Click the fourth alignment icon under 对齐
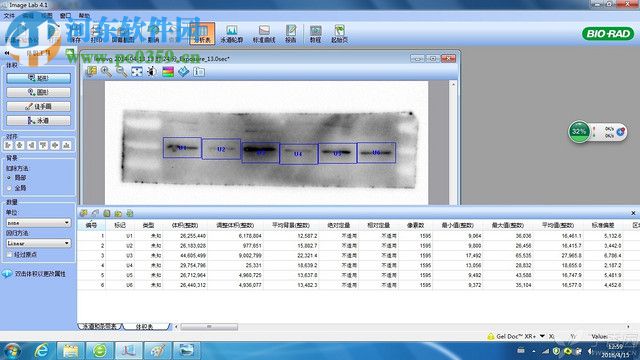Image resolution: width=640 pixels, height=360 pixels. [x=43, y=145]
